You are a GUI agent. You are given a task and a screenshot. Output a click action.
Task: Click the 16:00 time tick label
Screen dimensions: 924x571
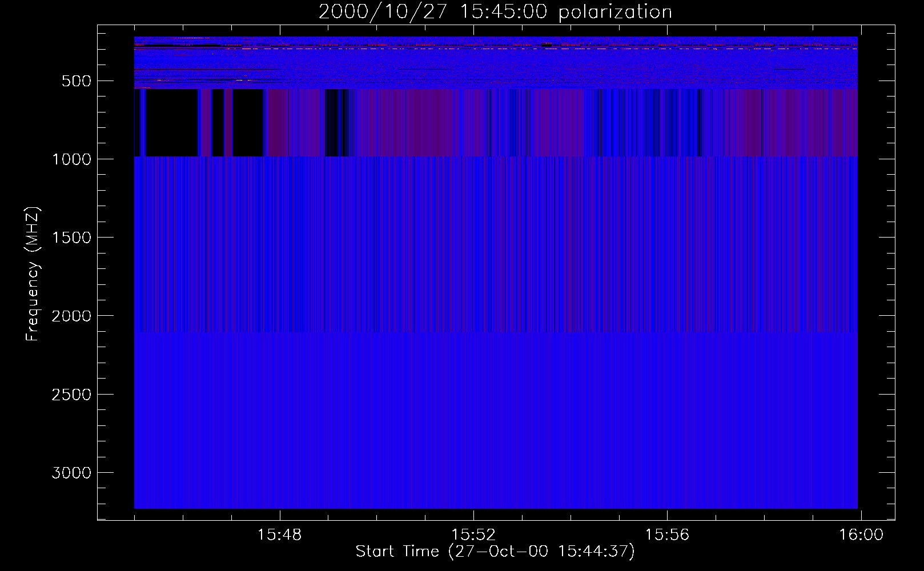click(861, 535)
